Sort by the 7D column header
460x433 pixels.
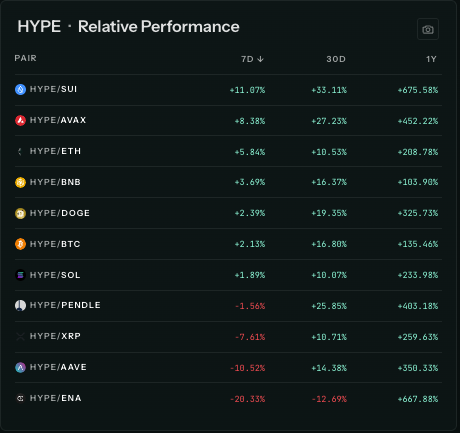tap(252, 59)
